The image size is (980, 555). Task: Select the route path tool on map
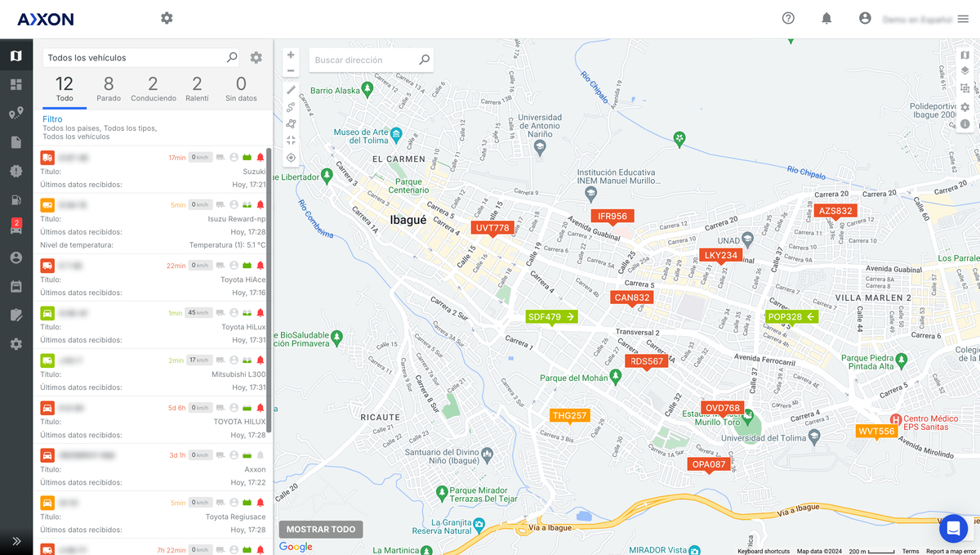[x=291, y=106]
